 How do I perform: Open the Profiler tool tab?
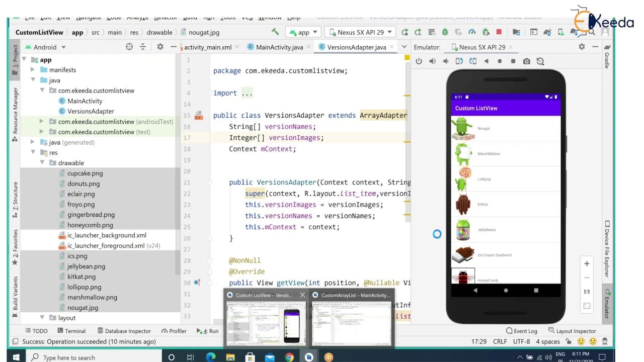(x=174, y=331)
